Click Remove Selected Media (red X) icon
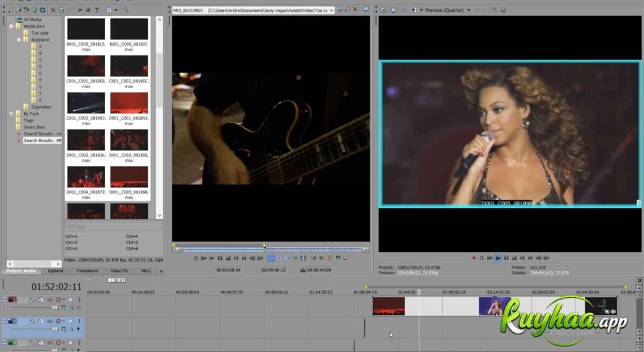 (x=53, y=10)
